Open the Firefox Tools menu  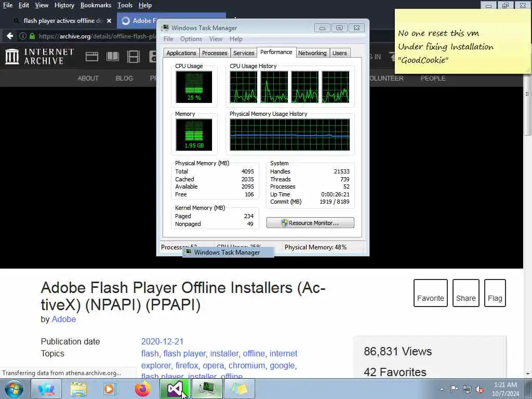pos(125,5)
